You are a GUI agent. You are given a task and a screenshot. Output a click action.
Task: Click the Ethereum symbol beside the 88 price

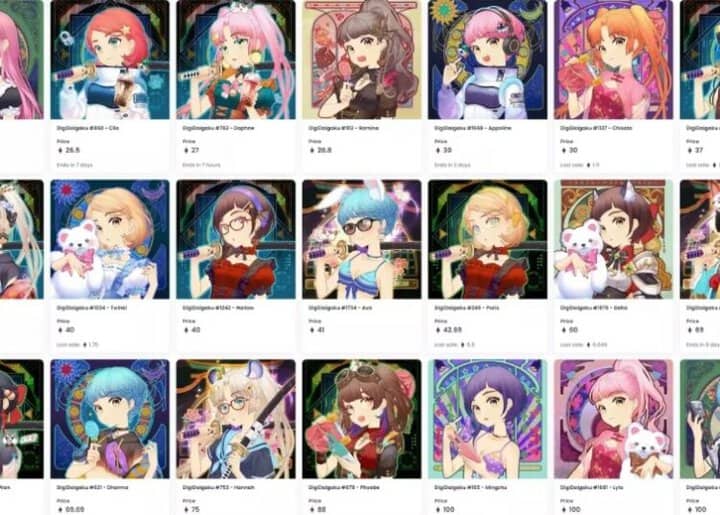[311, 509]
